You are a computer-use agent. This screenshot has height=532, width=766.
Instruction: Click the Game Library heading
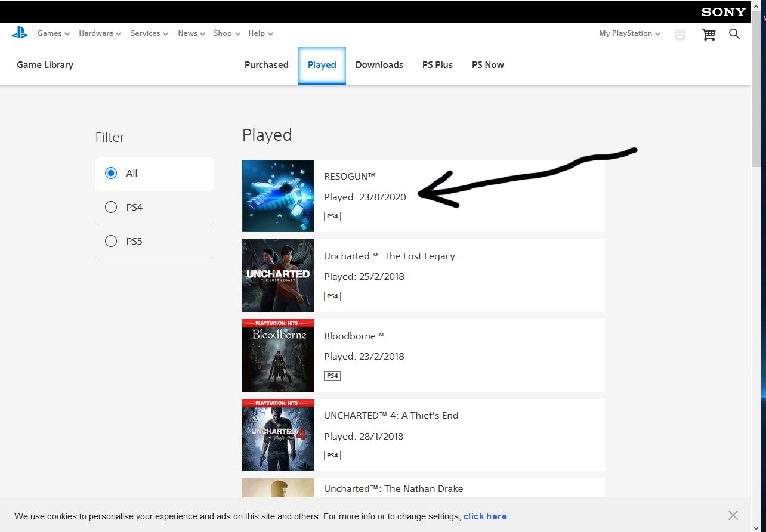[45, 65]
